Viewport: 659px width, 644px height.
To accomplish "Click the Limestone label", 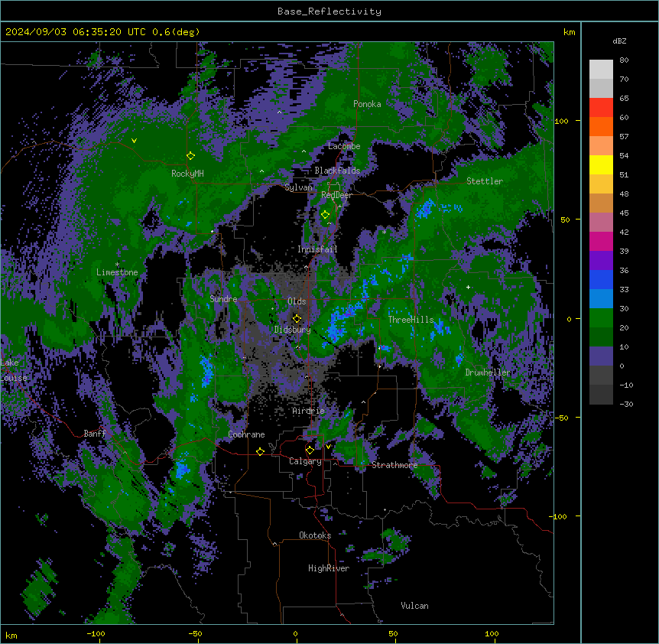I will click(x=117, y=272).
